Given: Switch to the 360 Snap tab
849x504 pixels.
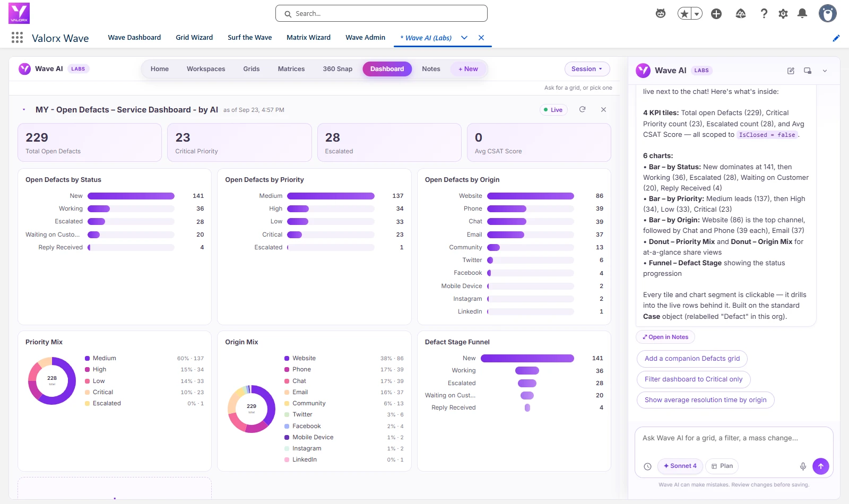Looking at the screenshot, I should (x=337, y=69).
